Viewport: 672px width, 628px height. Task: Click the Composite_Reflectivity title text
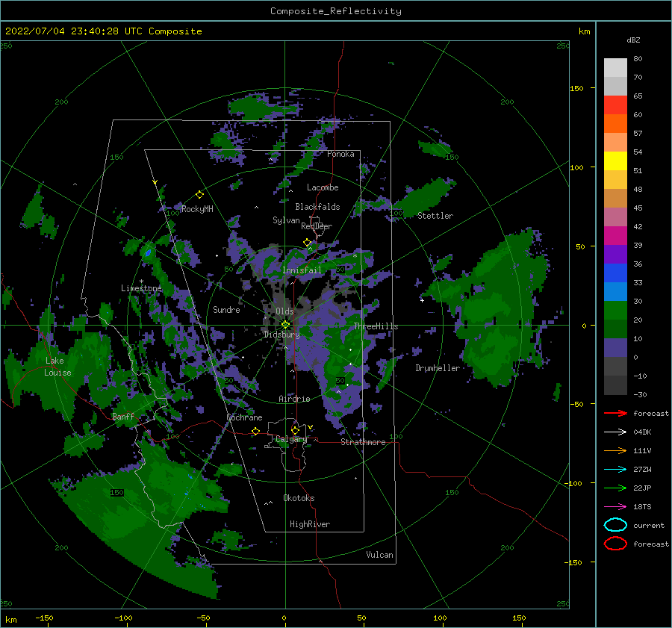(x=336, y=11)
